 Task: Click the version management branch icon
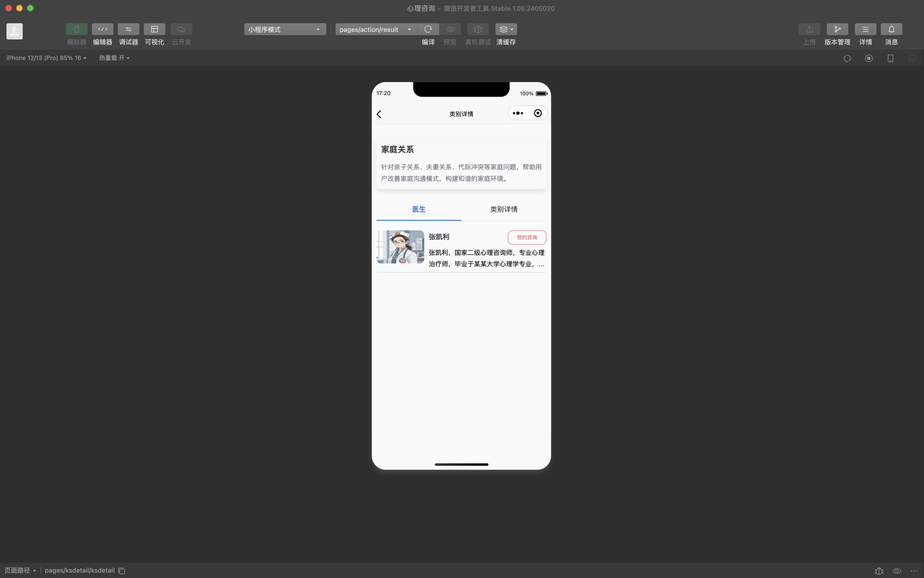click(837, 29)
